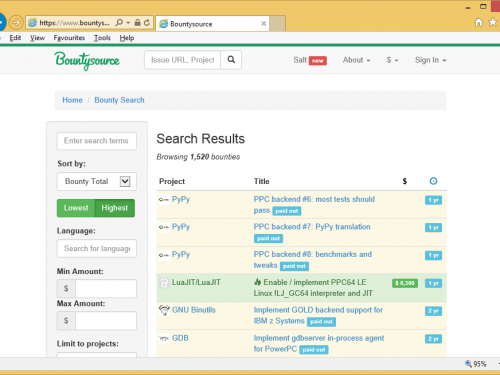500x375 pixels.
Task: Click the Project column header
Action: pyautogui.click(x=172, y=181)
